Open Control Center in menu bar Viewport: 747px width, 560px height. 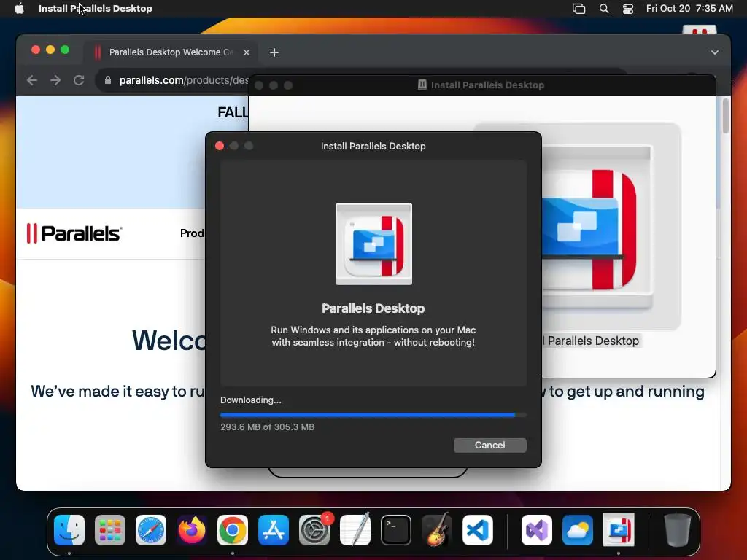(x=628, y=8)
